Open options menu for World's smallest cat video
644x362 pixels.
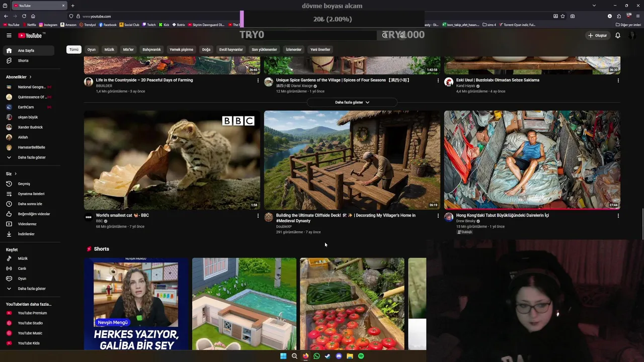258,216
